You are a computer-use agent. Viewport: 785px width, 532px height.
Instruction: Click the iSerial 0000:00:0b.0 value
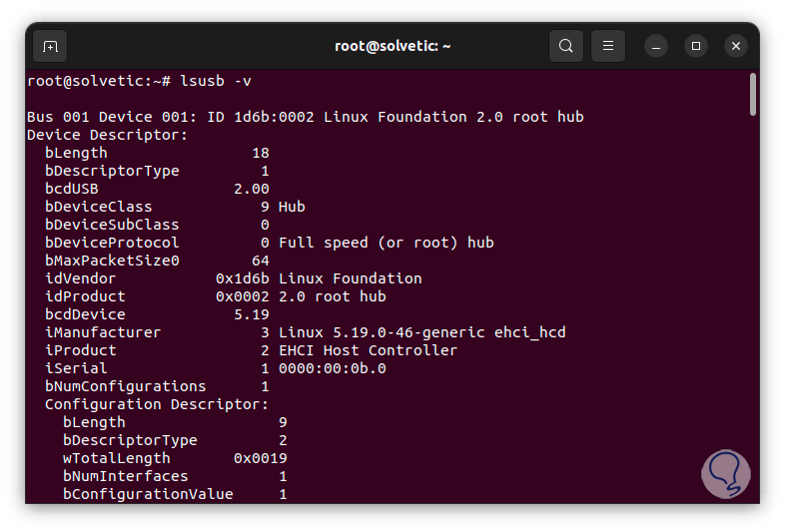pyautogui.click(x=332, y=368)
